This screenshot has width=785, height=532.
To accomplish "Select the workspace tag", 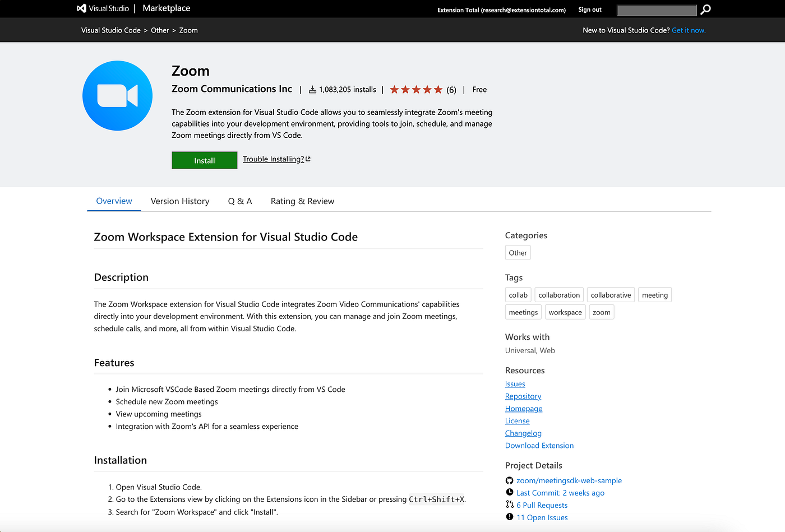I will [565, 312].
